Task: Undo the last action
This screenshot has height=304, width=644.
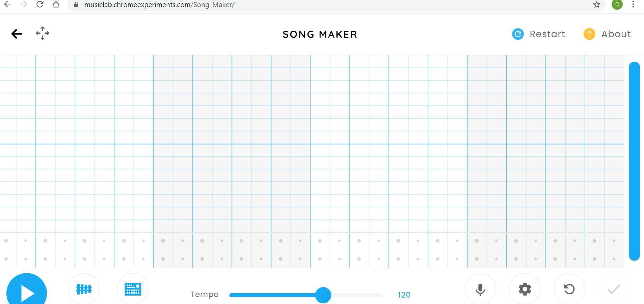Action: pyautogui.click(x=569, y=289)
